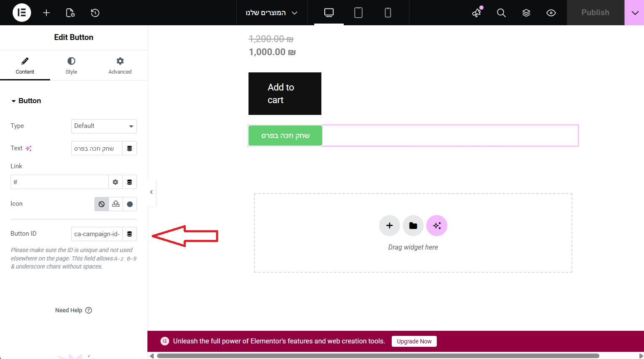
Task: Switch to the Style tab
Action: 71,66
